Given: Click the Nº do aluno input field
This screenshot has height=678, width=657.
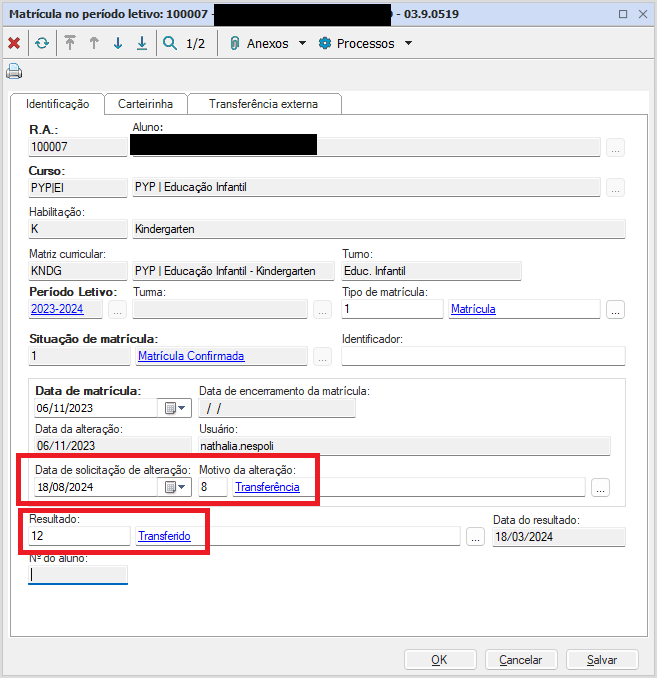Looking at the screenshot, I should click(x=78, y=575).
